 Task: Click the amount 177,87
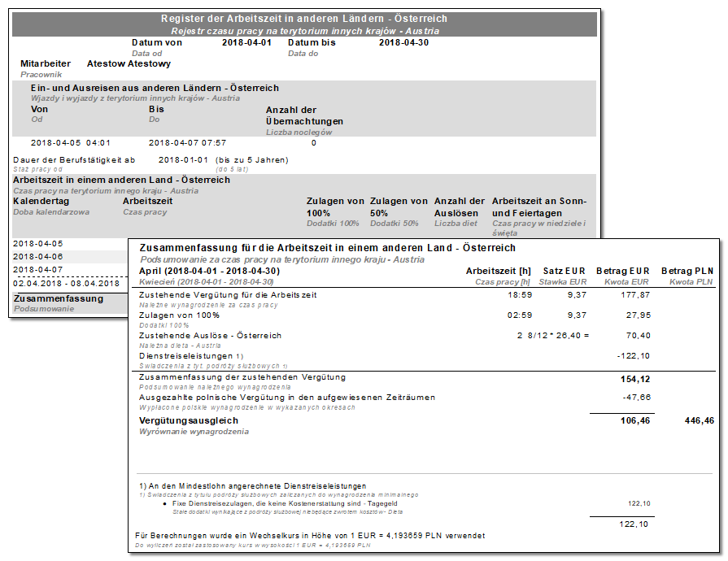coord(635,294)
